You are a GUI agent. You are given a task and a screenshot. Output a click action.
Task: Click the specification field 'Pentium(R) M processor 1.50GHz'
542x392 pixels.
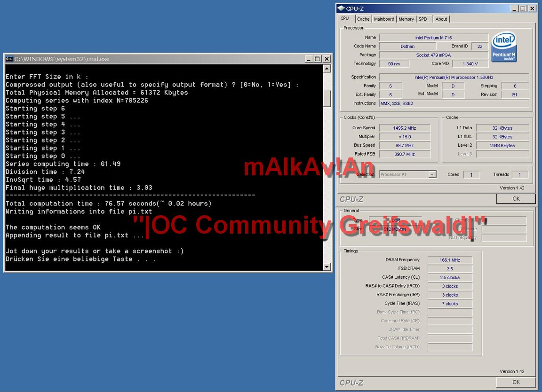[454, 78]
